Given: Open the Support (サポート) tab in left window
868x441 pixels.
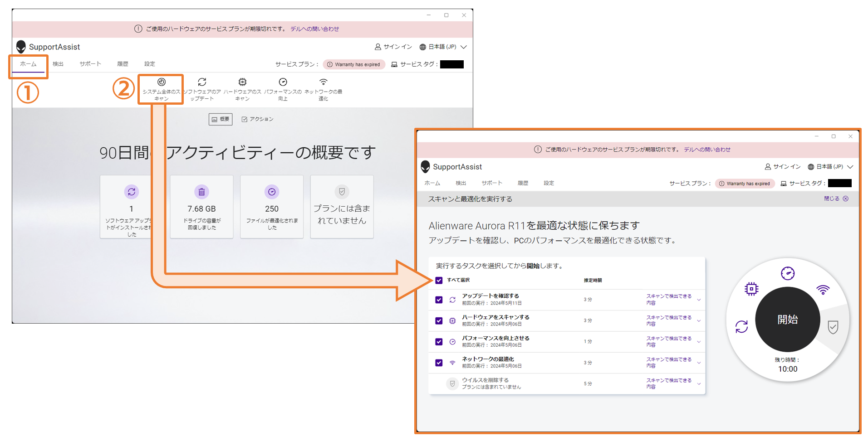Looking at the screenshot, I should [90, 64].
